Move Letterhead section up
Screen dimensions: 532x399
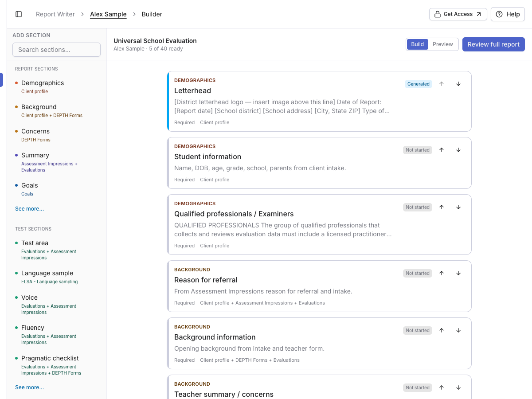click(442, 84)
